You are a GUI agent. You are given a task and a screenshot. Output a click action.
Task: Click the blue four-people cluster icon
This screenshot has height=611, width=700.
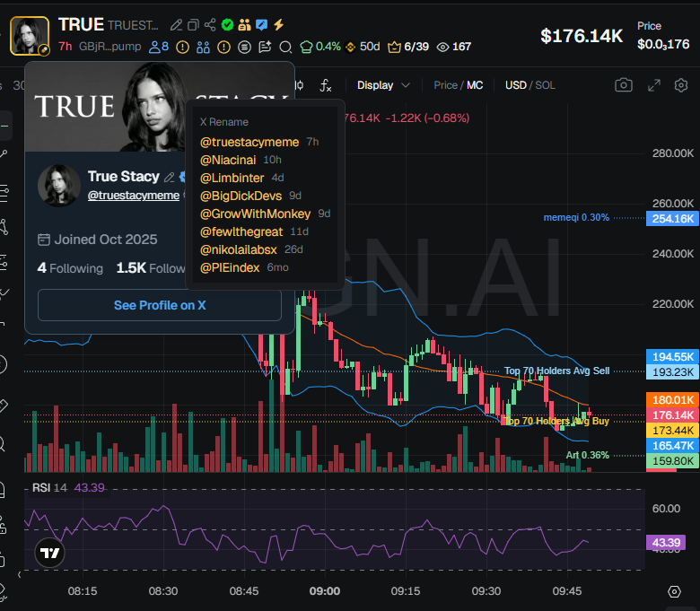coord(203,47)
